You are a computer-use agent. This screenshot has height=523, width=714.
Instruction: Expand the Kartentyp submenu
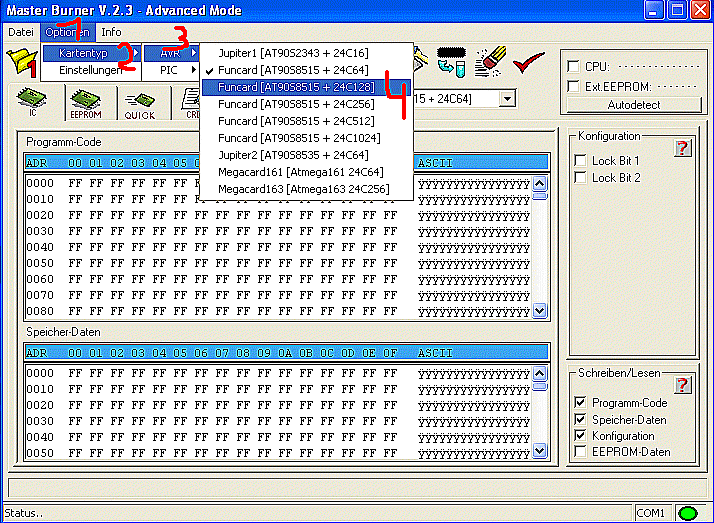coord(88,52)
